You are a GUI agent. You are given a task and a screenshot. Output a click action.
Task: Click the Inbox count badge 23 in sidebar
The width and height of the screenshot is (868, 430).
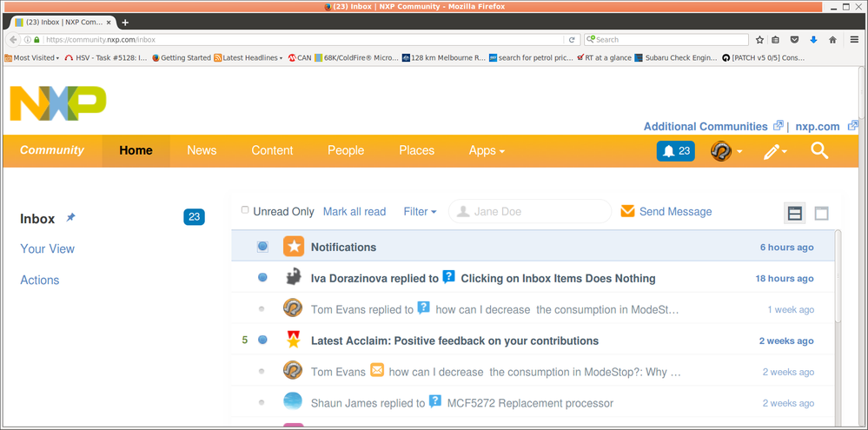point(194,217)
